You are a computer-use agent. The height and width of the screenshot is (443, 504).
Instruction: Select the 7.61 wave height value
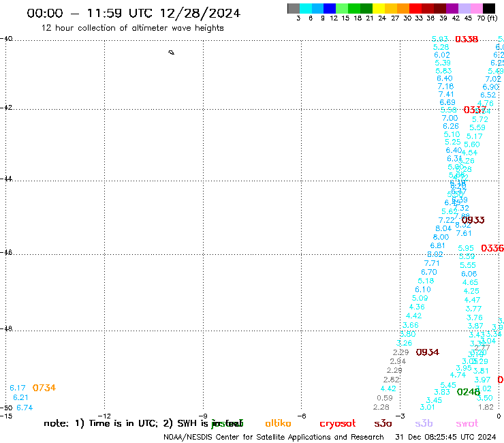[x=464, y=233]
